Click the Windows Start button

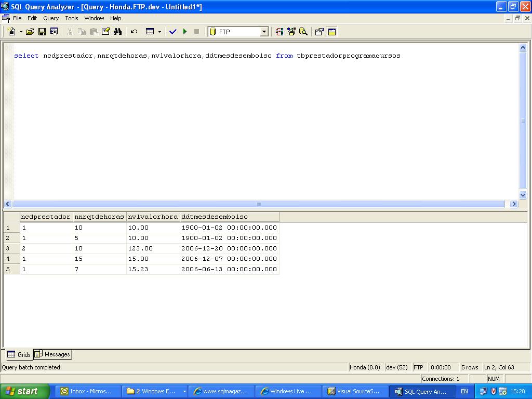click(x=24, y=391)
